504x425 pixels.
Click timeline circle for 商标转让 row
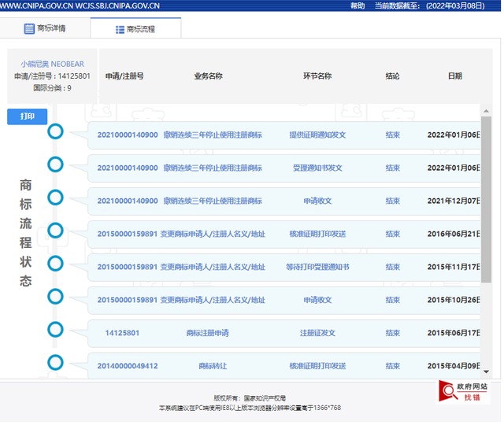tap(55, 363)
